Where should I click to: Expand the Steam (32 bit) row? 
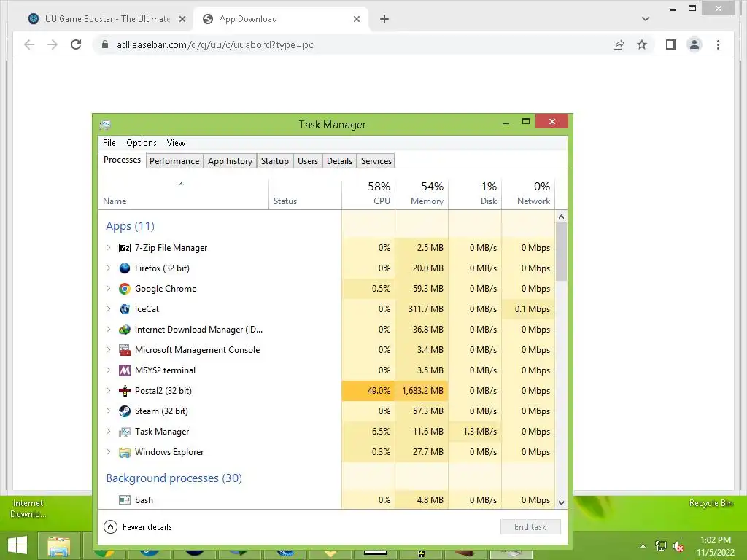[108, 411]
